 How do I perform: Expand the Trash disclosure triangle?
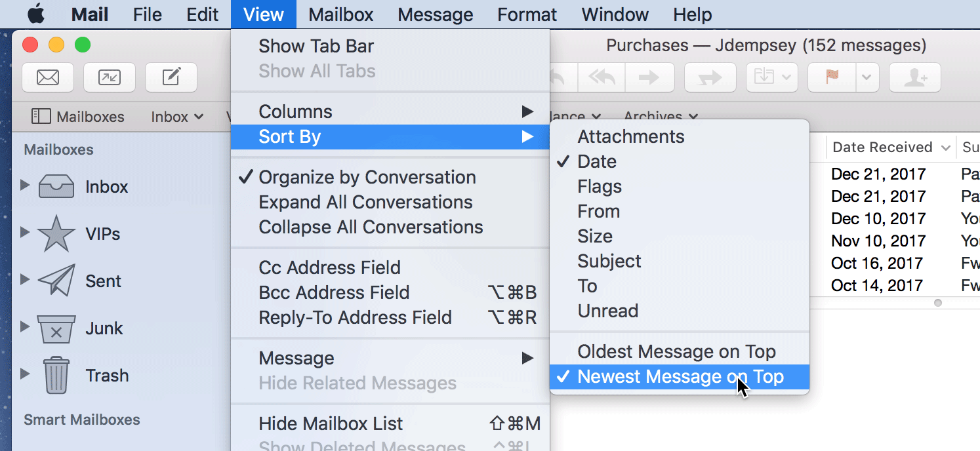click(x=25, y=374)
